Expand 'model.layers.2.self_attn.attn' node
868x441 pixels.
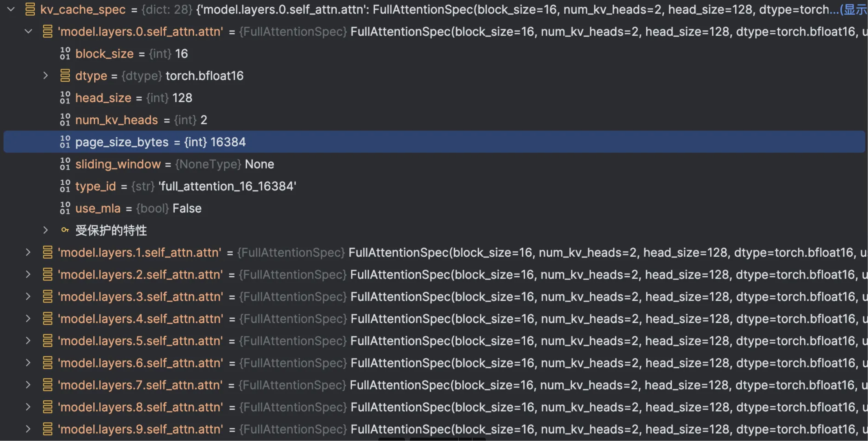pos(28,275)
